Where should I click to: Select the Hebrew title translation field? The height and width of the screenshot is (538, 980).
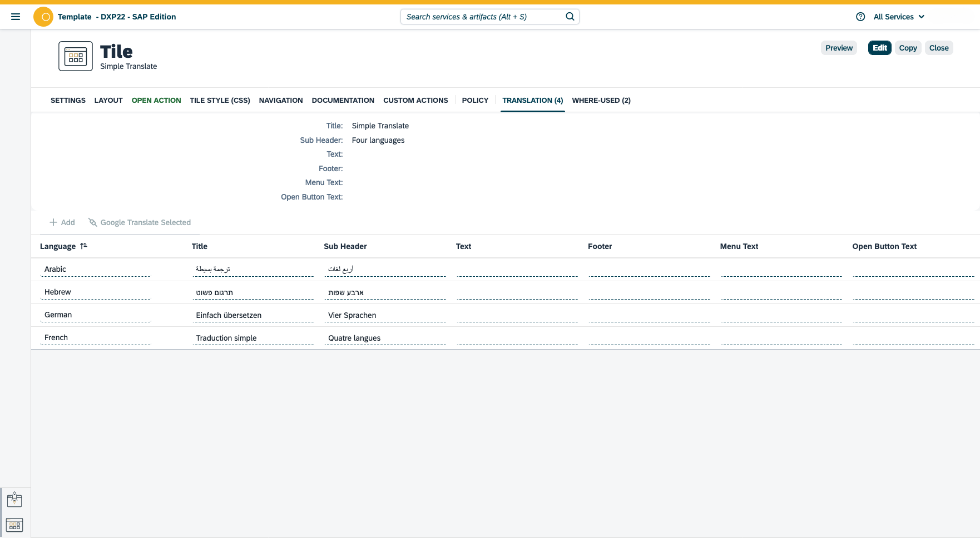(253, 292)
